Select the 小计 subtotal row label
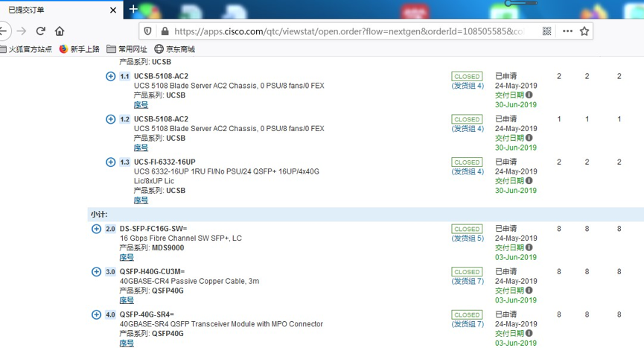 [x=99, y=215]
